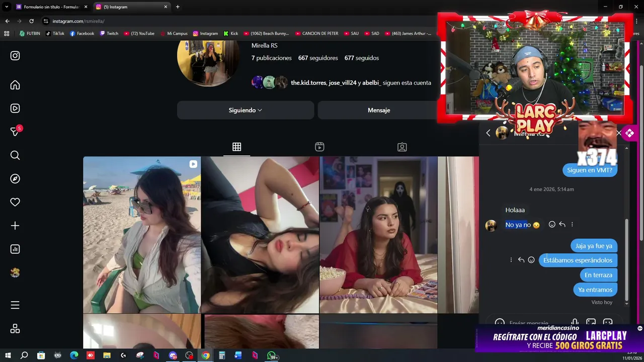644x362 pixels.
Task: View site information icon in address bar
Action: click(x=46, y=21)
